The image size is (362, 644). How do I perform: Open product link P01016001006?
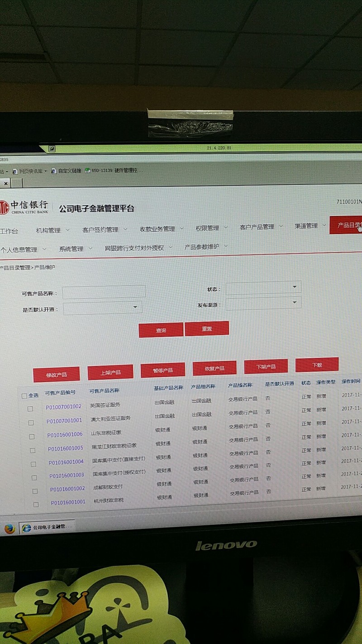65,435
